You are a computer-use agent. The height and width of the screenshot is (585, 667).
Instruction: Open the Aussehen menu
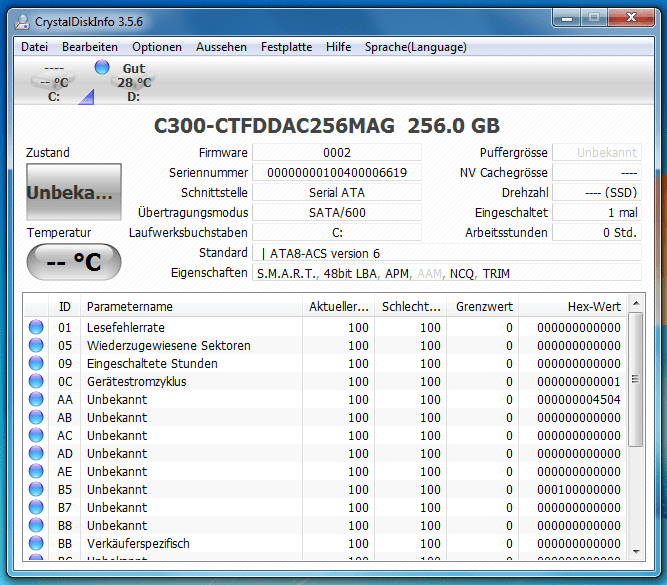[221, 47]
